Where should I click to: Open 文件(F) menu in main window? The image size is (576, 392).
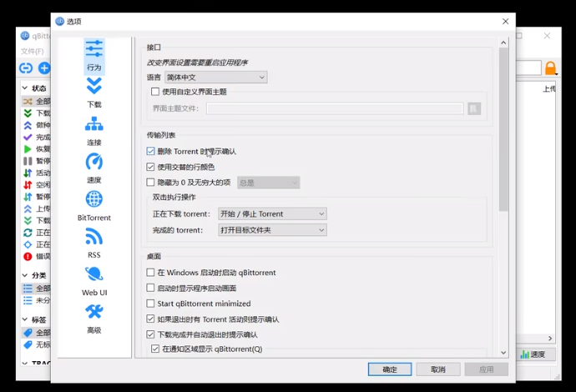pos(33,51)
